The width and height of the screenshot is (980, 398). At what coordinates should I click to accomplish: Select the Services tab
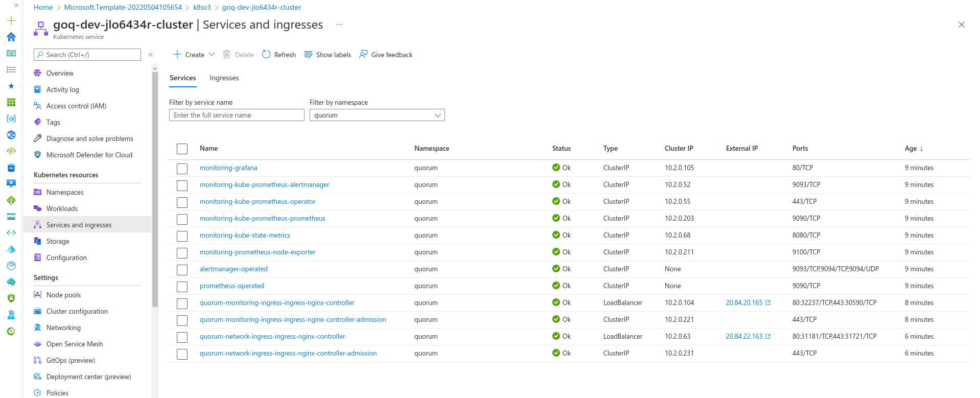pyautogui.click(x=182, y=78)
